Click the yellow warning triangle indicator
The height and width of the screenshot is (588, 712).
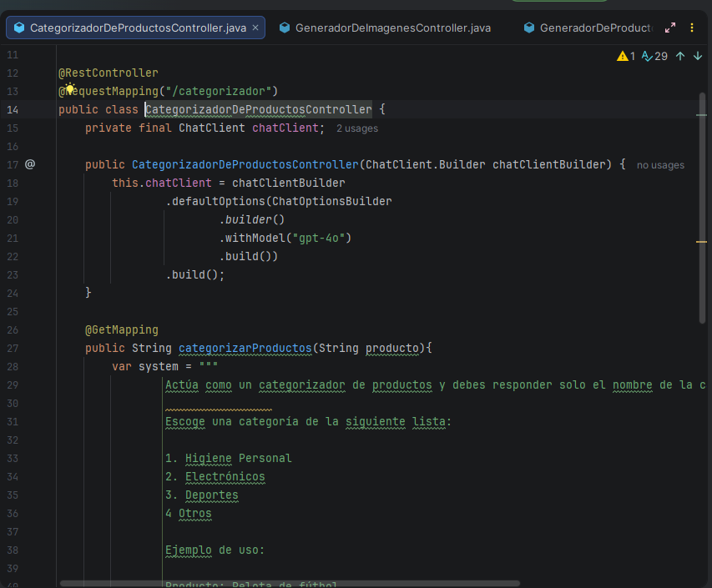pos(623,57)
